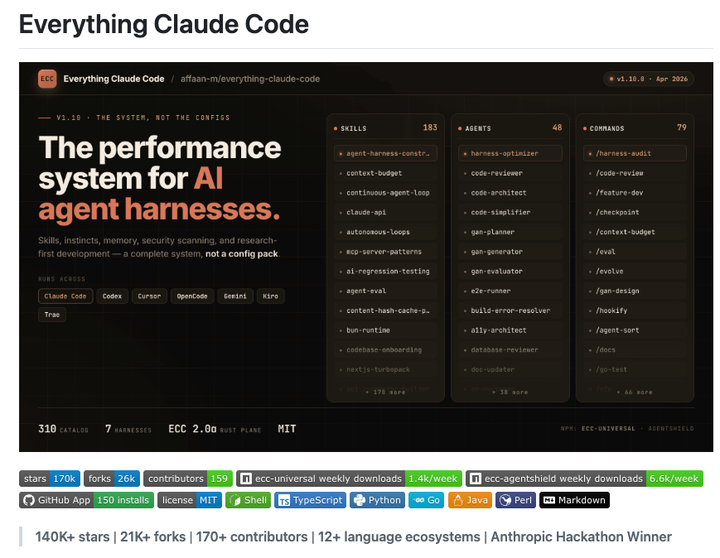Select the build-error-resolver agent row
Viewport: 720px width, 558px height.
[x=510, y=311]
